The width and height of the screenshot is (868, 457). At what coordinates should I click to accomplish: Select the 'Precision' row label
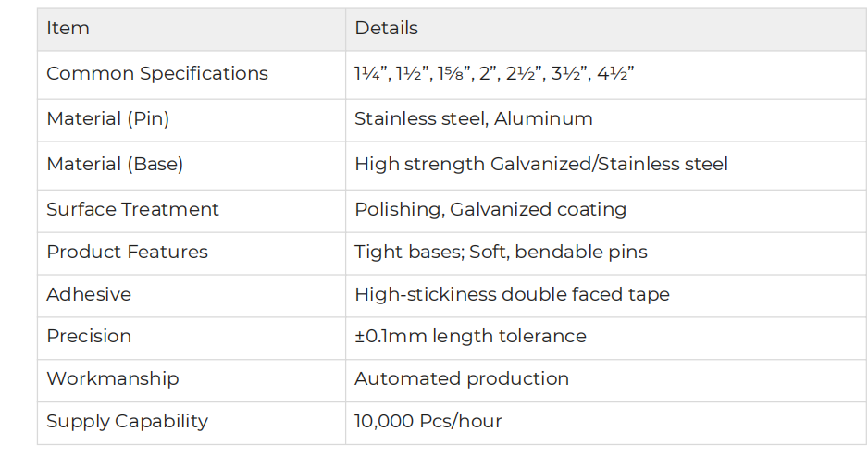pyautogui.click(x=89, y=337)
